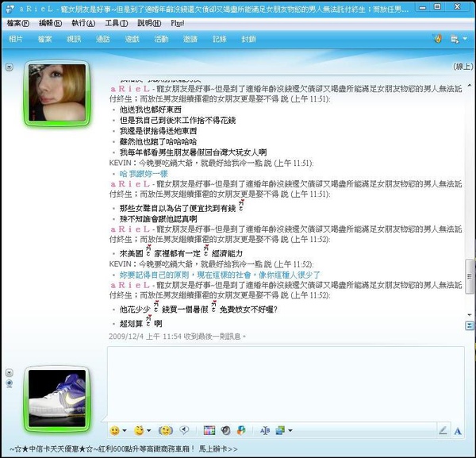
Task: Open the show menu options icon
Action: pos(455,39)
